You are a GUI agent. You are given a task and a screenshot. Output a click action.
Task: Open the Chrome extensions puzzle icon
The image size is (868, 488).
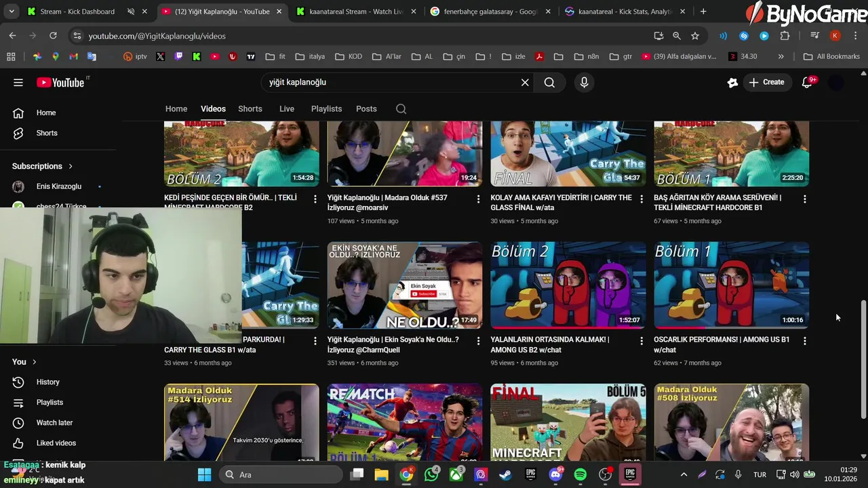[785, 36]
